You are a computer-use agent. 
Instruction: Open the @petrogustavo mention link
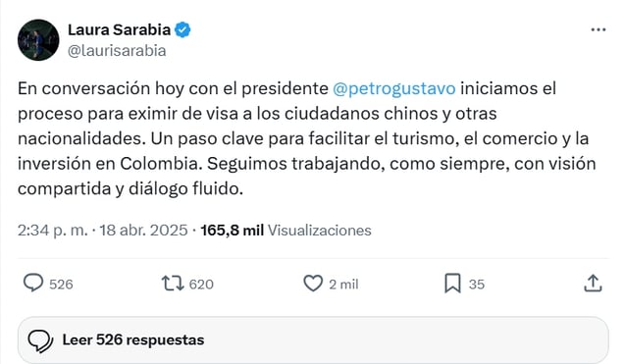pos(394,88)
